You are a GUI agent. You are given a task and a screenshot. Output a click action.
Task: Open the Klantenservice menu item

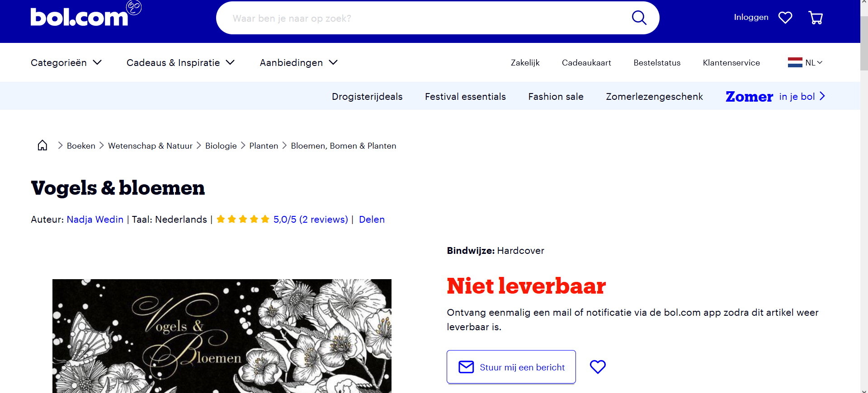click(x=731, y=63)
